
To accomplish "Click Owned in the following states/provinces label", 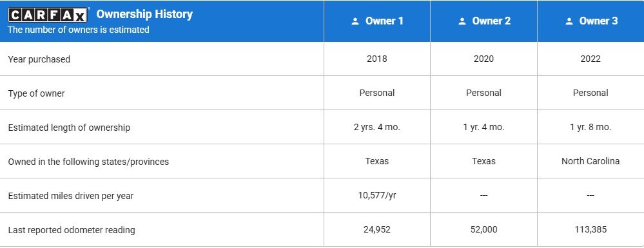I will [x=88, y=162].
